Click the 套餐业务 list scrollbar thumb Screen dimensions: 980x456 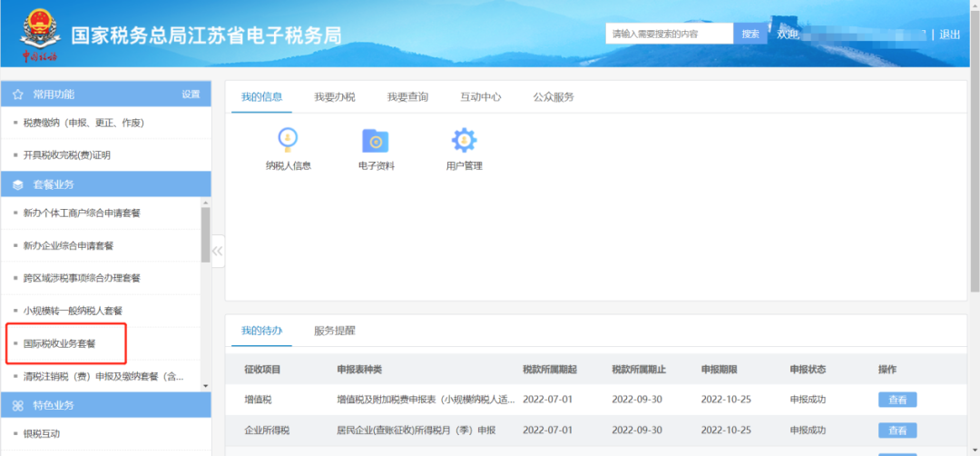click(206, 234)
